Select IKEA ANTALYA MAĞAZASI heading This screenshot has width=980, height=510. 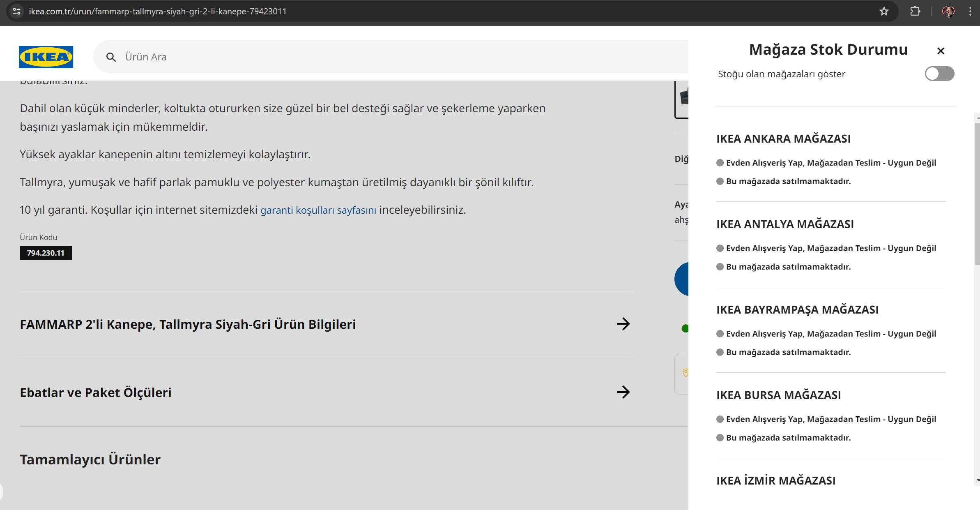(x=785, y=224)
